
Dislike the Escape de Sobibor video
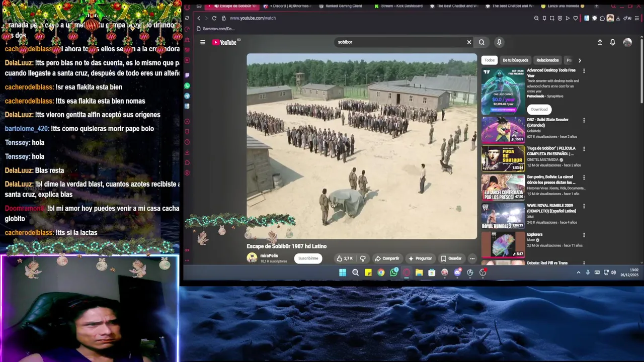tap(363, 258)
